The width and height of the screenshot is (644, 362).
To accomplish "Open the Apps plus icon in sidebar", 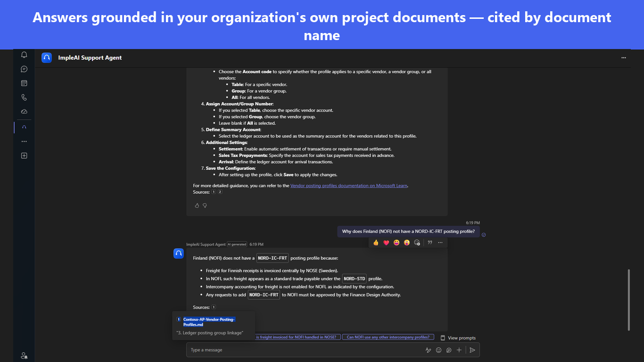I will point(24,156).
